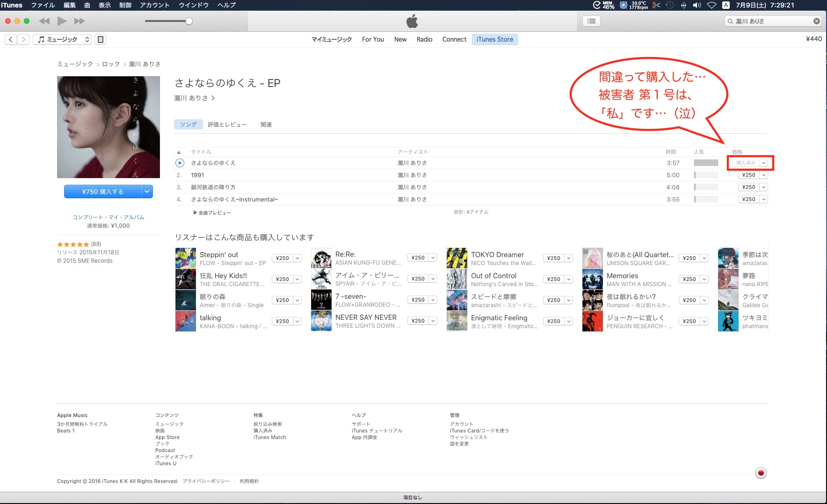Skip to previous track with rewind button
827x504 pixels.
(x=44, y=21)
